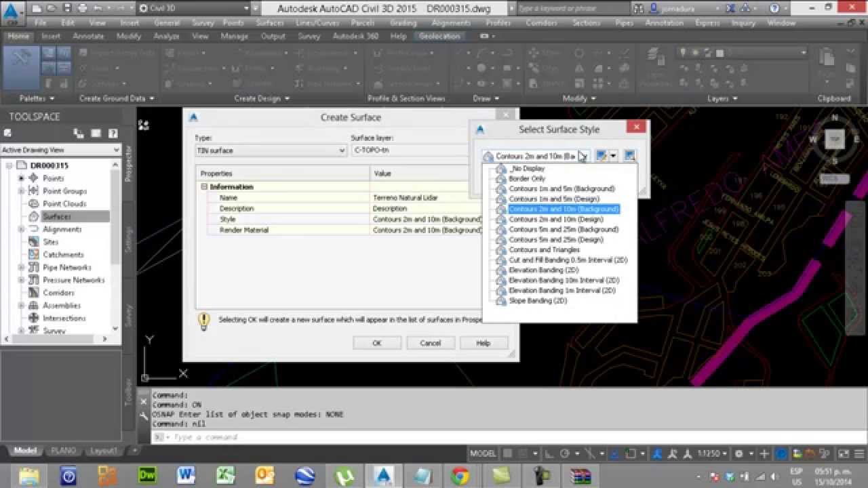Open the Corridors menu
Viewport: 868px width, 488px height.
541,22
